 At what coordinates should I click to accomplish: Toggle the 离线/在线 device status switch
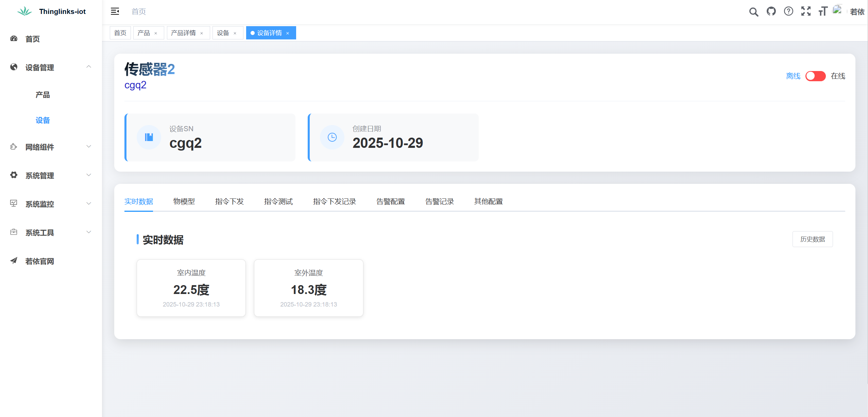click(815, 76)
